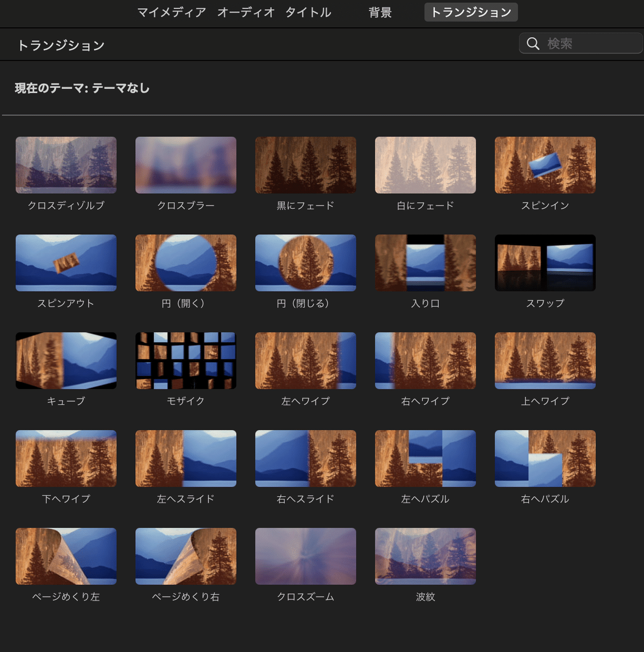Screen dimensions: 644x652
Task: Click the 検索 search field
Action: [x=581, y=44]
